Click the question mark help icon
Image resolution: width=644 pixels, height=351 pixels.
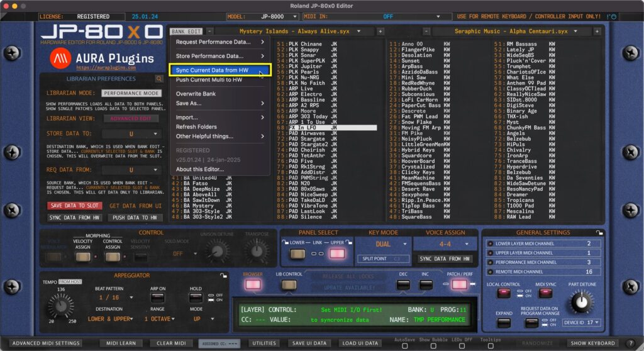point(631,343)
